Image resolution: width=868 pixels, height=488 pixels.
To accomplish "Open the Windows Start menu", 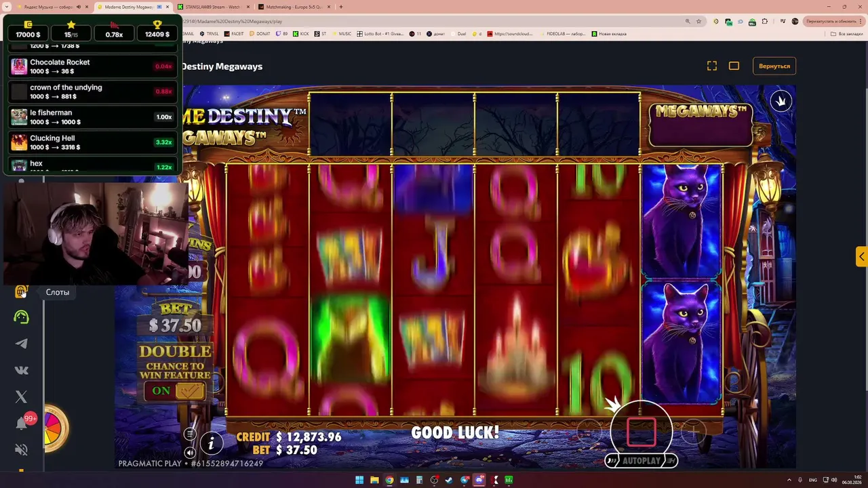I will (x=359, y=481).
